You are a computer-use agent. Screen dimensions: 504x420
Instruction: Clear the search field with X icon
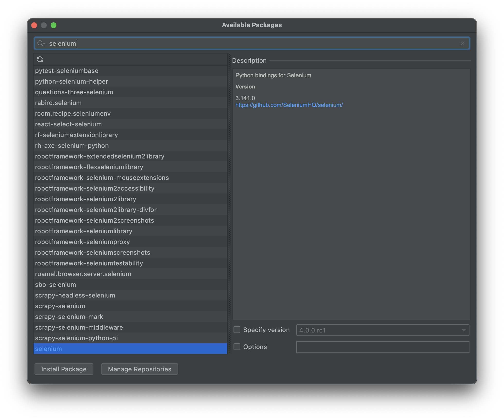(462, 43)
